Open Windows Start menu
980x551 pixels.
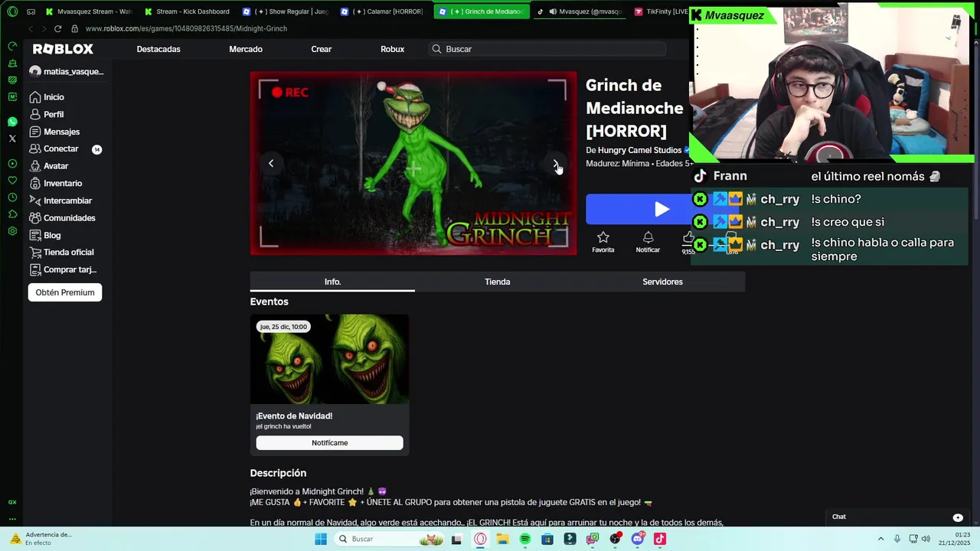pyautogui.click(x=321, y=539)
